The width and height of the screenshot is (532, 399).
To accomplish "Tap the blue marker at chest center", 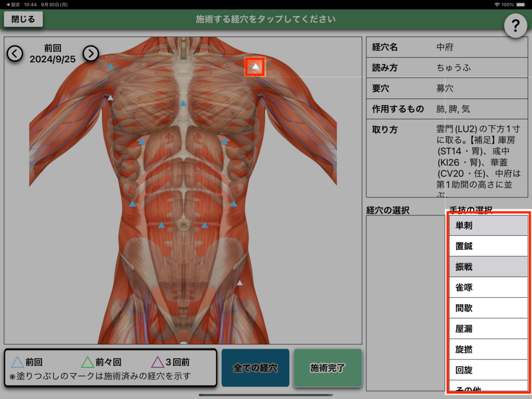I will [x=183, y=103].
